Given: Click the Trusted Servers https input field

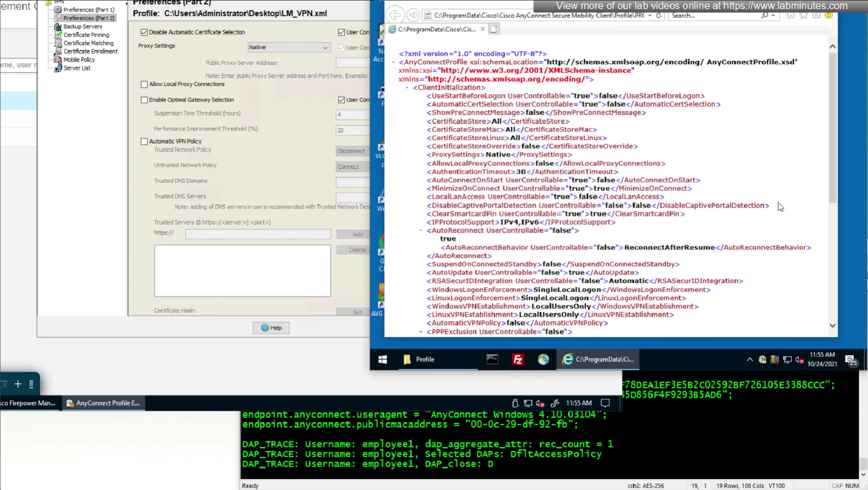Looking at the screenshot, I should pyautogui.click(x=258, y=234).
